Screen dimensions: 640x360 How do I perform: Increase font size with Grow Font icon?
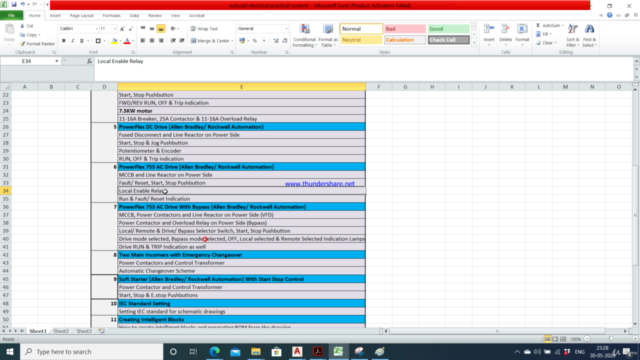point(122,29)
